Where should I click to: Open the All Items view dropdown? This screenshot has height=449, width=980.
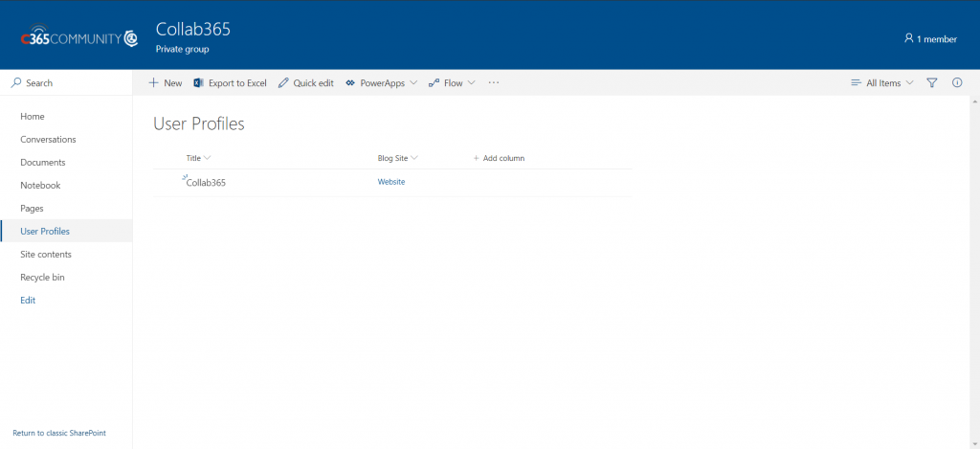click(882, 82)
